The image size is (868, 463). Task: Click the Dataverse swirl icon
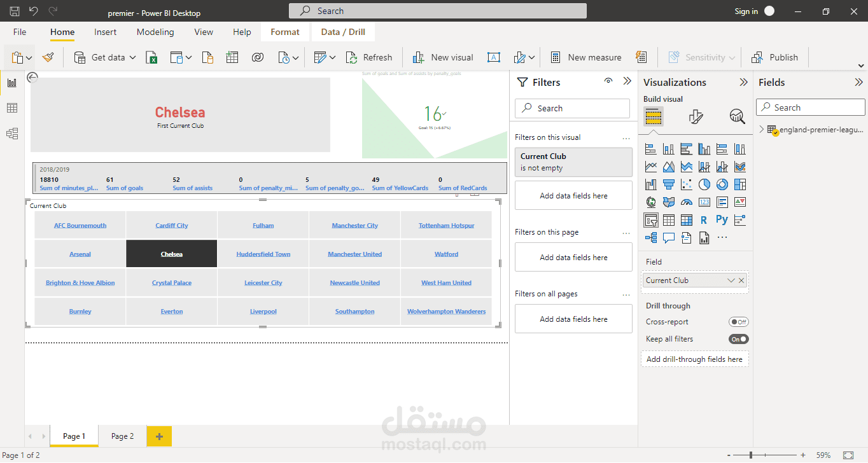pos(258,57)
